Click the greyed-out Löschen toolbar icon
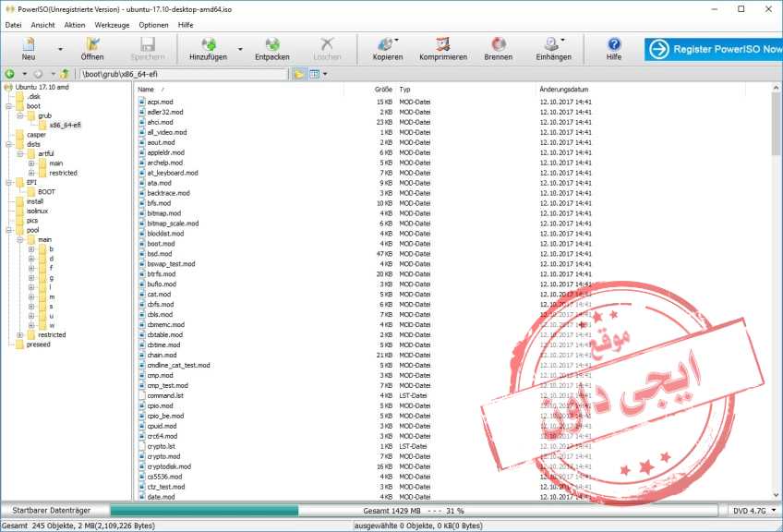 327,48
